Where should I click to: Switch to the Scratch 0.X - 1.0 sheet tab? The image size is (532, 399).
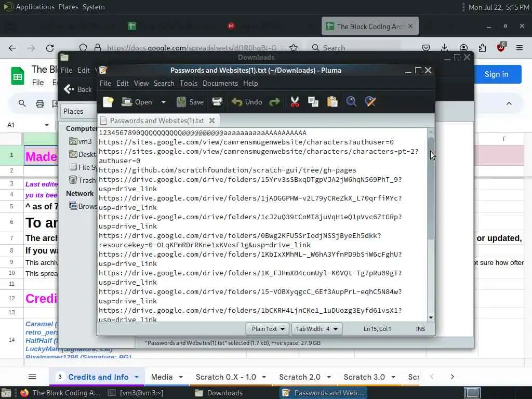(x=226, y=377)
